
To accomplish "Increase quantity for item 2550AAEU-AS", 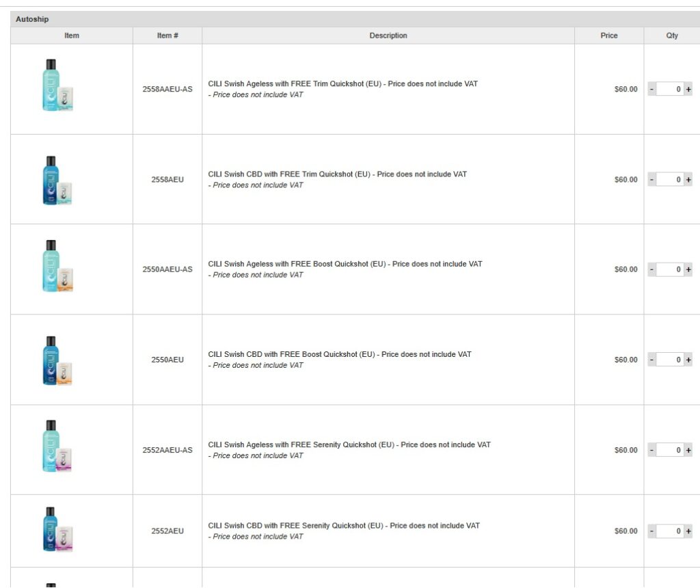I will point(688,269).
